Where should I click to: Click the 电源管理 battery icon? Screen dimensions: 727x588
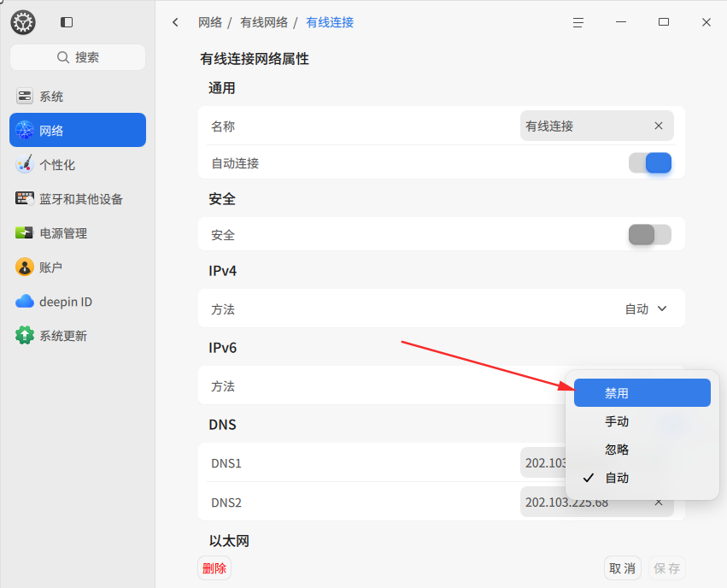point(25,232)
